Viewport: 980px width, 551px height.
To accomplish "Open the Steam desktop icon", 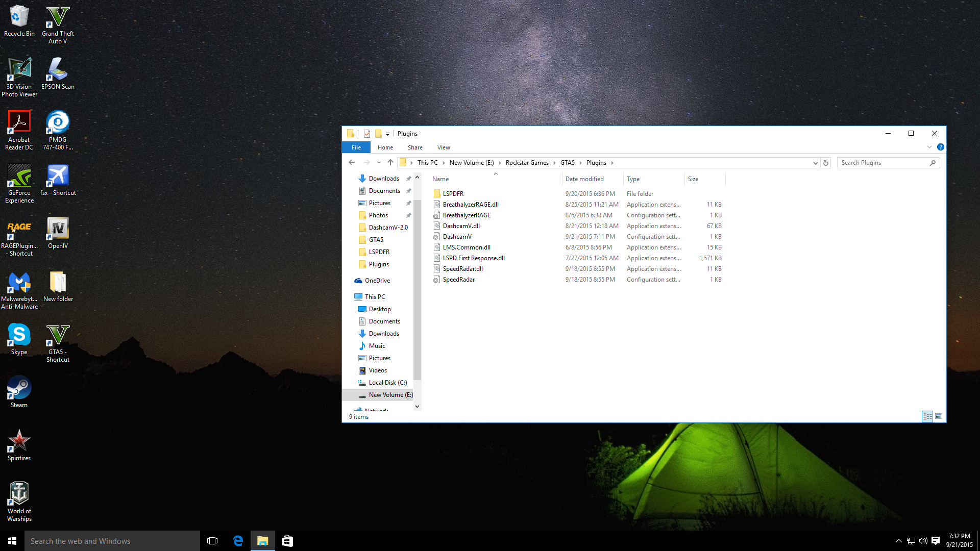I will pyautogui.click(x=19, y=388).
